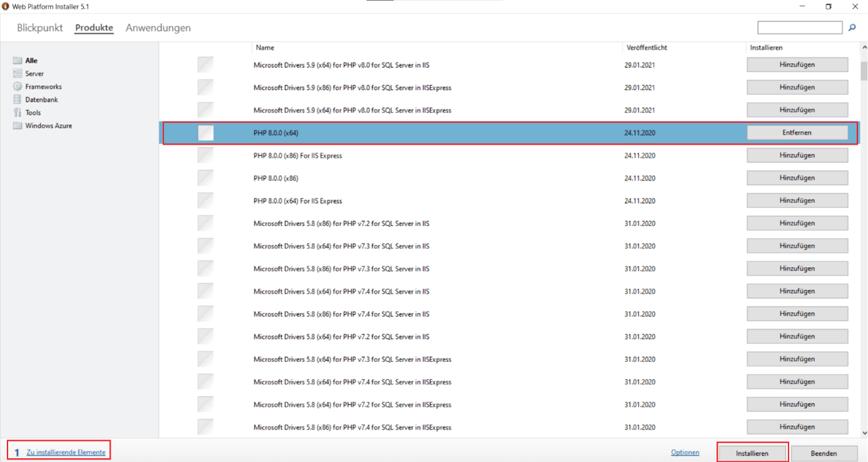Image resolution: width=868 pixels, height=462 pixels.
Task: Open the Frameworks category icon
Action: pyautogui.click(x=18, y=86)
